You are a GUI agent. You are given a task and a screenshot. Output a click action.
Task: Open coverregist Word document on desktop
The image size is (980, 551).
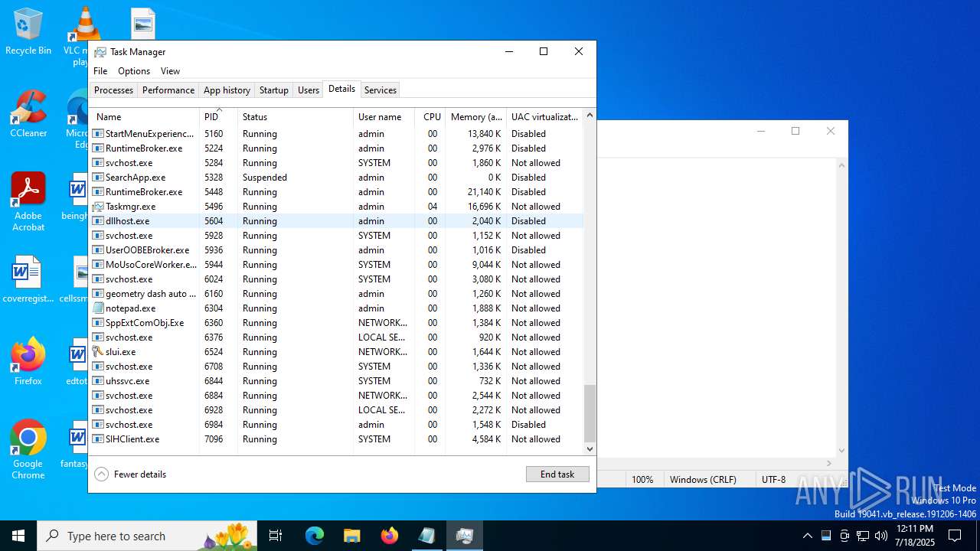tap(28, 279)
